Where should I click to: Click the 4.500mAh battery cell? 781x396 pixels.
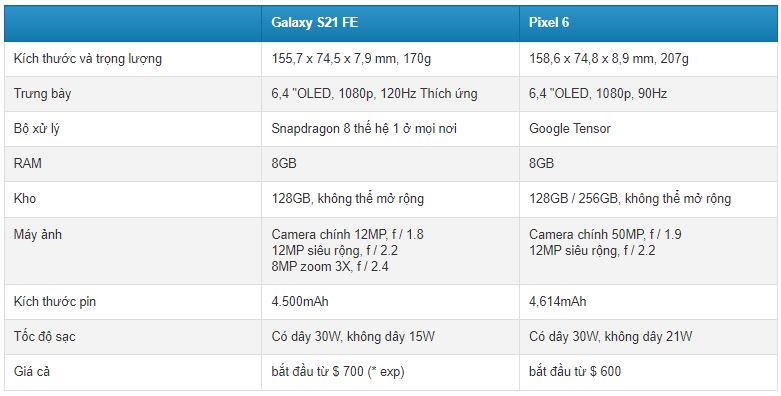[300, 301]
